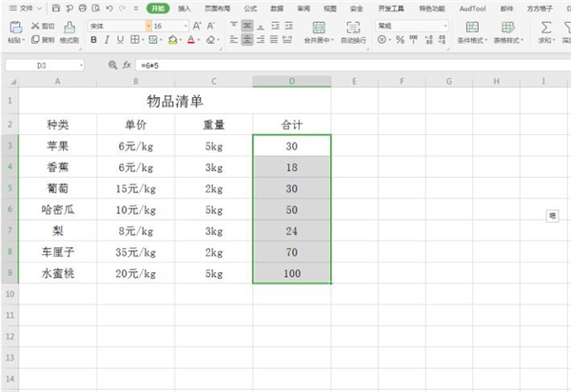Click the currency format circle icon
The image size is (571, 392).
pos(382,40)
